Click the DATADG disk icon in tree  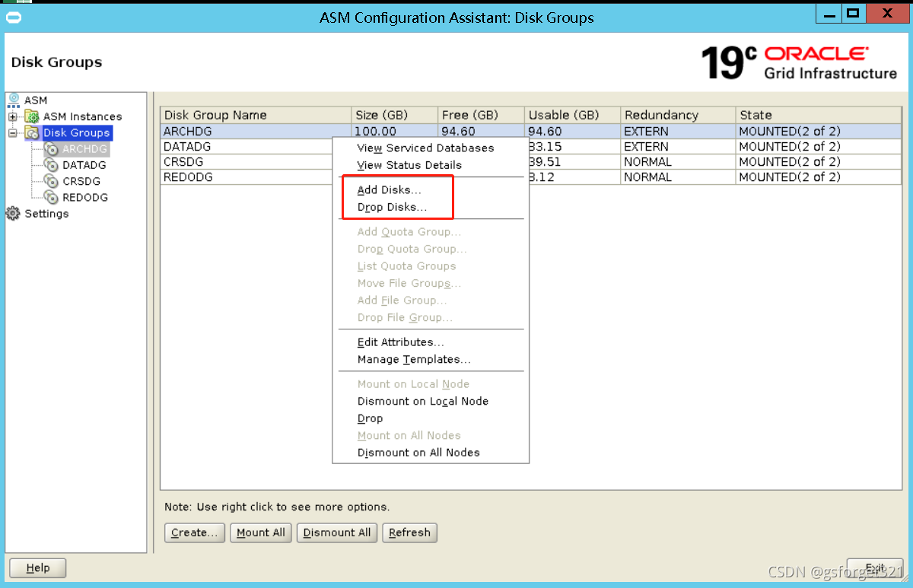(52, 165)
